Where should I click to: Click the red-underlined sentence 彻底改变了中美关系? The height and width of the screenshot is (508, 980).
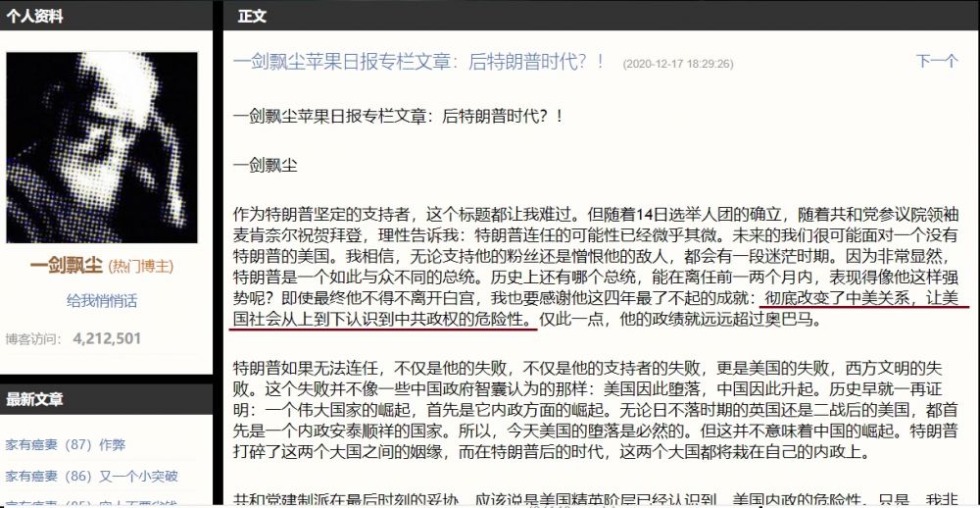tap(600, 309)
